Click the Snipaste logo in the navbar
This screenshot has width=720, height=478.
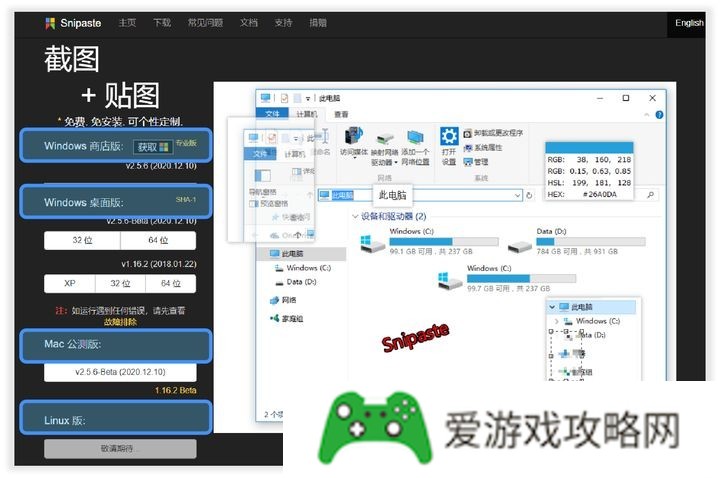tap(73, 23)
